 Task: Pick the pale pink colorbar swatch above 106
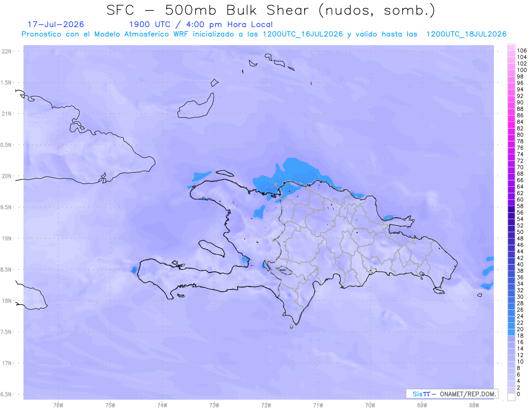point(511,47)
